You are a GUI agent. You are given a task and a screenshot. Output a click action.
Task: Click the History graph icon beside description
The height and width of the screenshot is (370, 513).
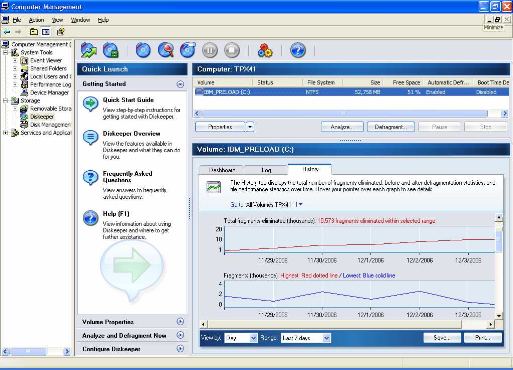pyautogui.click(x=214, y=187)
